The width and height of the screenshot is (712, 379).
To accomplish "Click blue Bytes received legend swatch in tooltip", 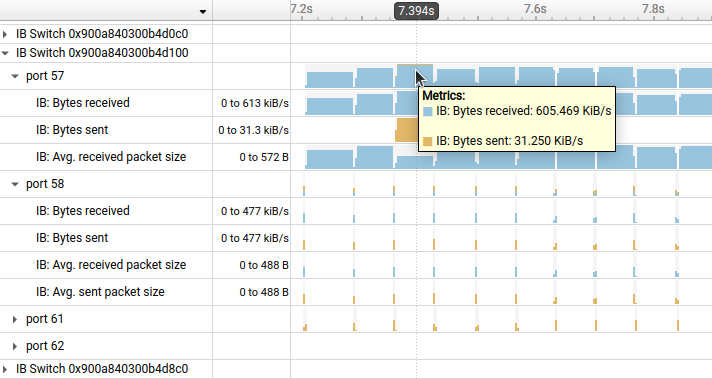I will (427, 112).
